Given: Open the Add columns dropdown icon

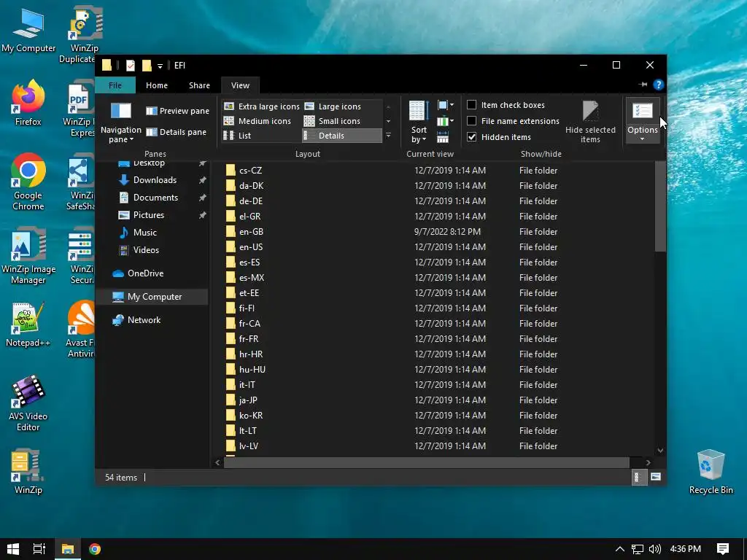Looking at the screenshot, I should (446, 121).
